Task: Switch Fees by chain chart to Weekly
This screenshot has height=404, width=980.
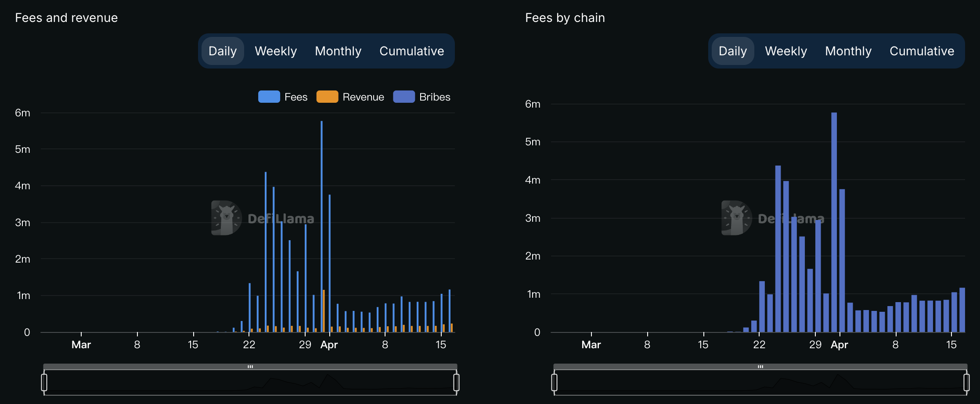Action: [x=786, y=51]
